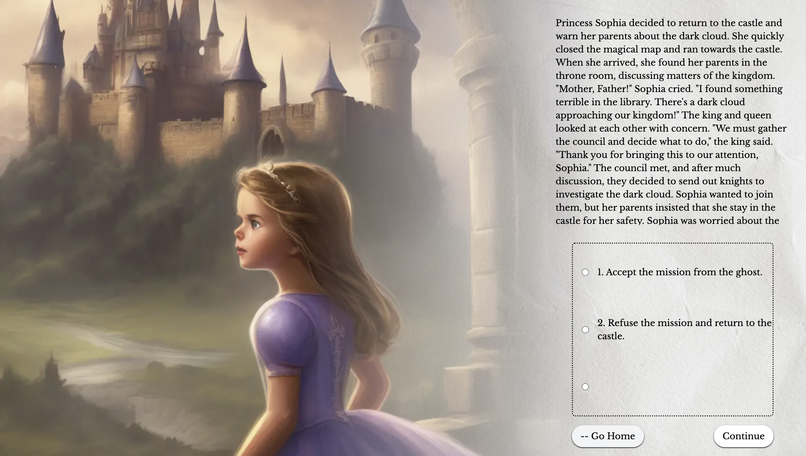Click the Continue button
806x456 pixels.
tap(743, 436)
